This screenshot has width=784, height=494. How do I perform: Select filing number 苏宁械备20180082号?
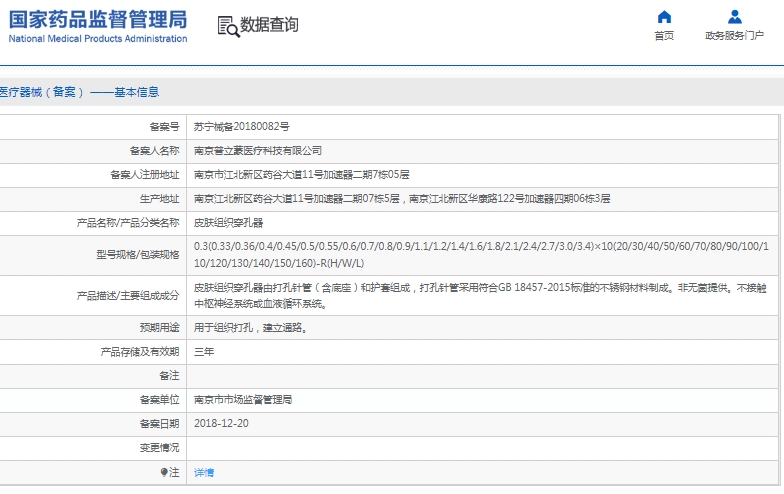[242, 126]
